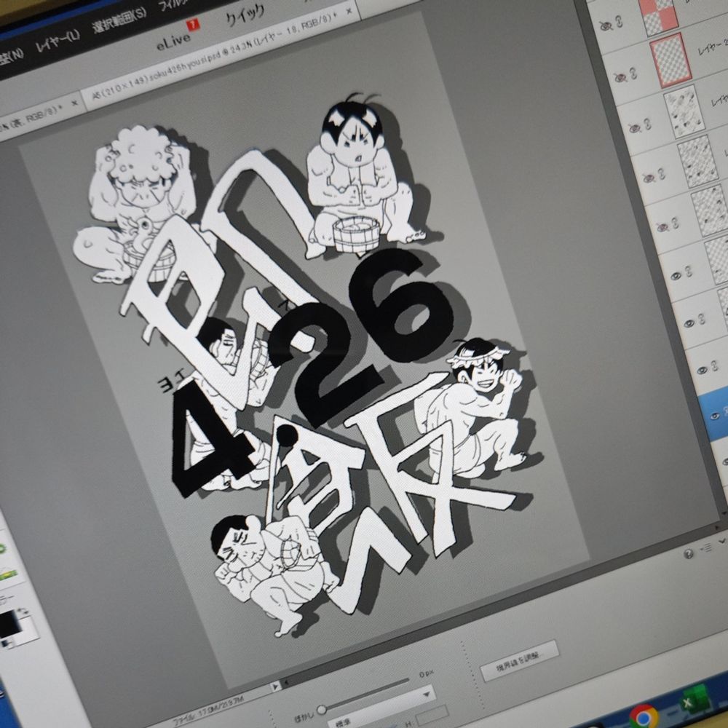
Task: Open the panel options menu icon beside help
Action: 707,548
